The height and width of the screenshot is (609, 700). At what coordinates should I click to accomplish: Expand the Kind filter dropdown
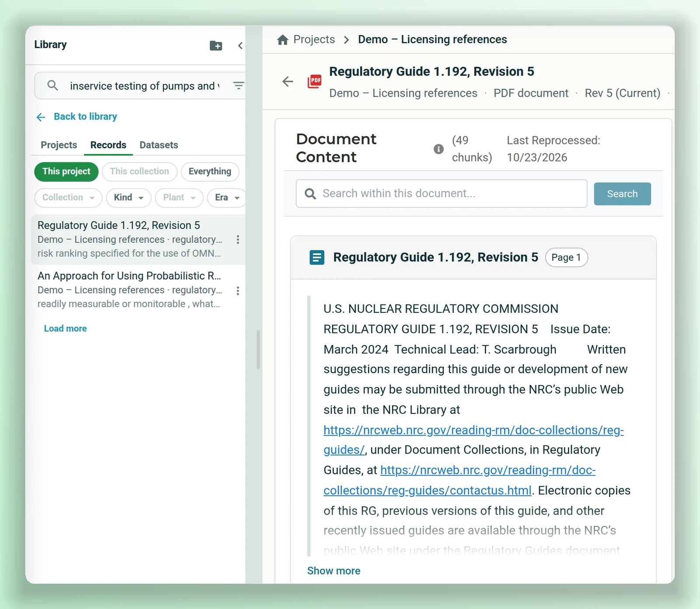(x=129, y=198)
